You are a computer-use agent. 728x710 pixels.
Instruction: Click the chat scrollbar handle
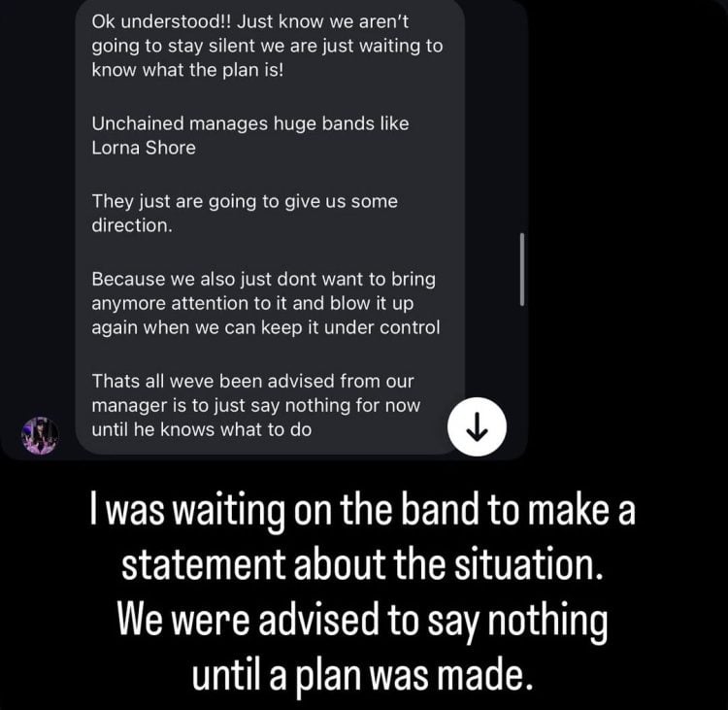[x=522, y=269]
